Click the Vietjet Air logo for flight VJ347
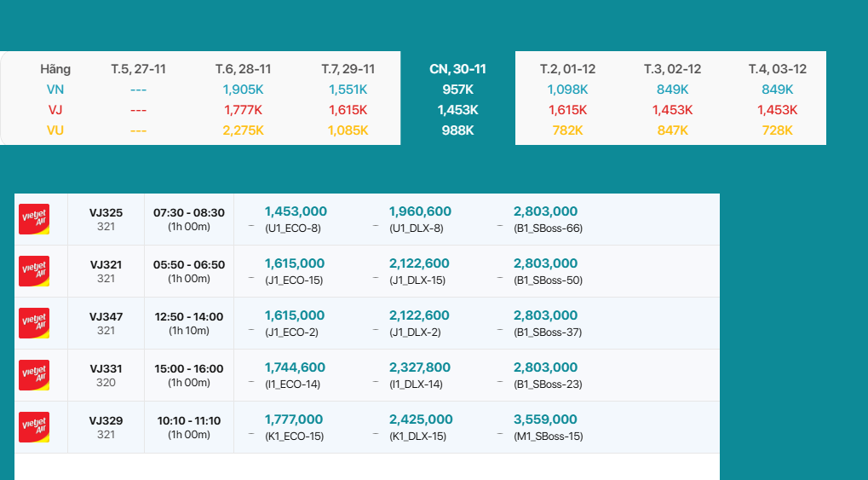Image resolution: width=868 pixels, height=480 pixels. 34,323
